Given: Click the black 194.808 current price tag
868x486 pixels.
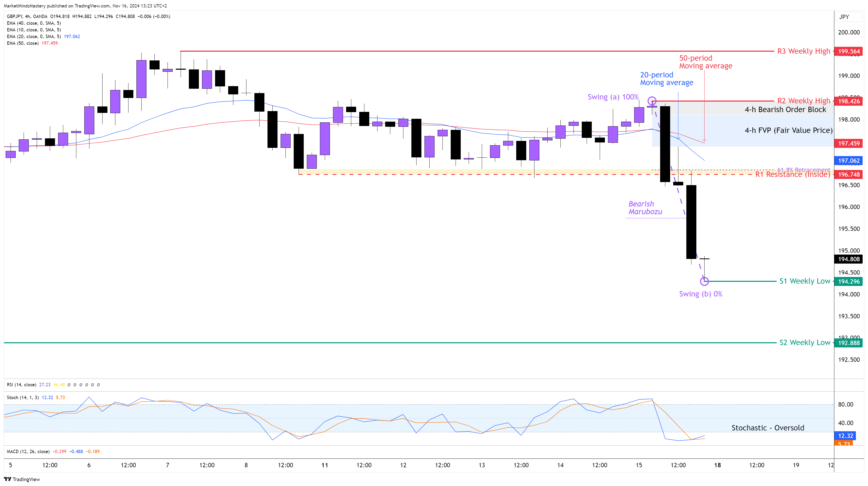Looking at the screenshot, I should pos(848,259).
